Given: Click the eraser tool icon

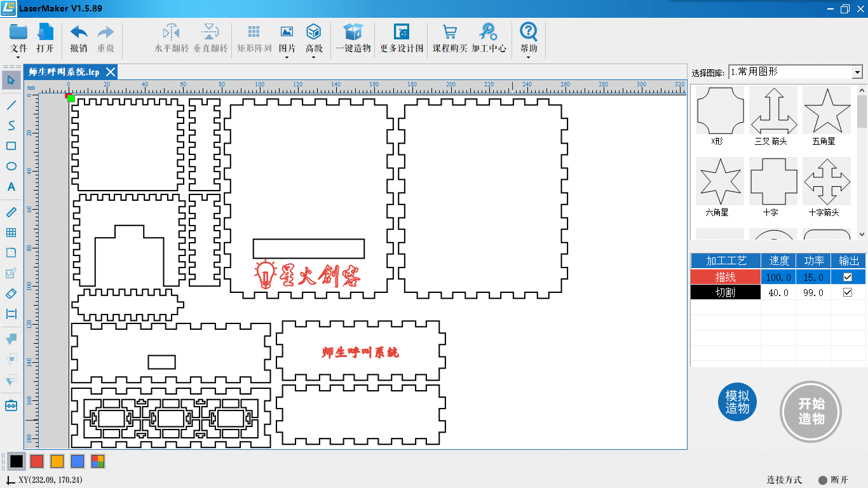Looking at the screenshot, I should pos(11,294).
